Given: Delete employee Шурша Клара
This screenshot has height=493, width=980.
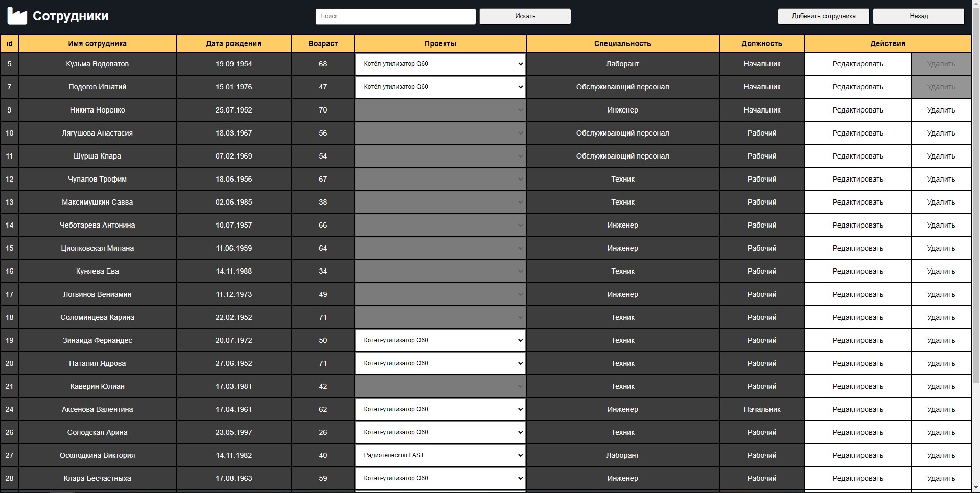Looking at the screenshot, I should click(941, 156).
